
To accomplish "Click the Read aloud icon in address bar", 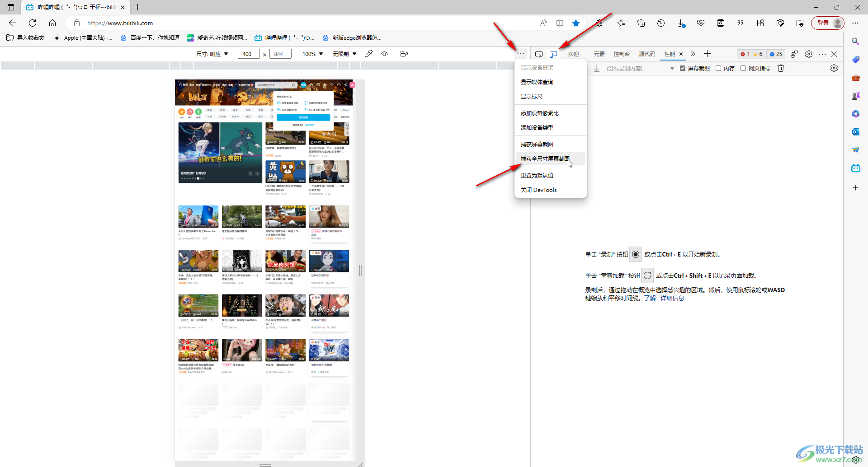I will point(543,23).
